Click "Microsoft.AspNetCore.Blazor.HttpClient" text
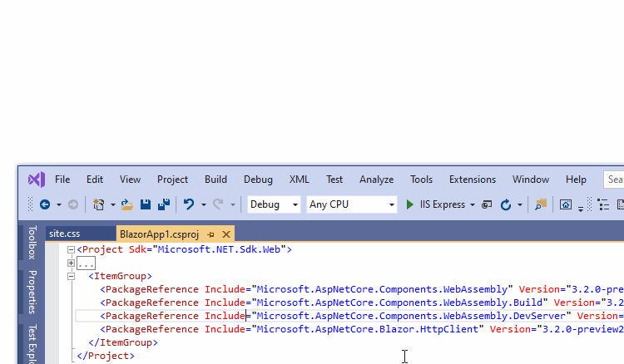Screen dimensions: 624x364 tap(367, 329)
